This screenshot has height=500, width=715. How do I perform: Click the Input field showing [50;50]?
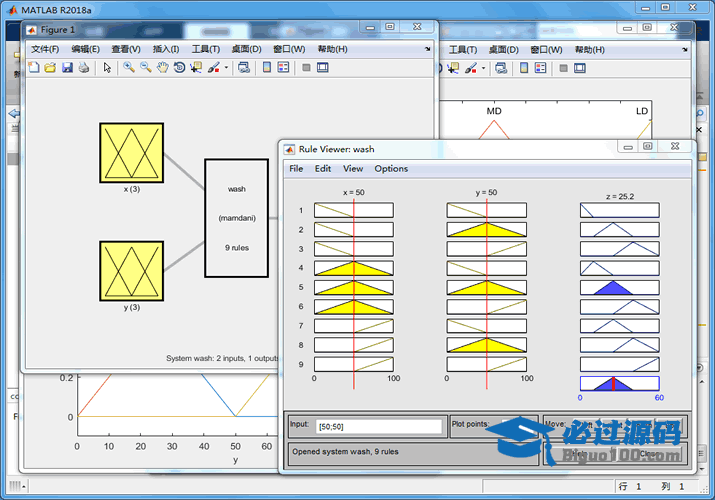(379, 427)
